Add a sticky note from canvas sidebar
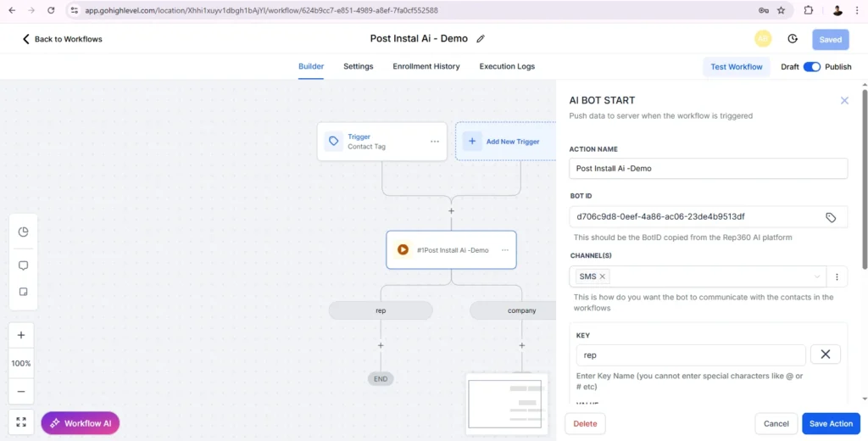Viewport: 868px width, 441px height. pyautogui.click(x=23, y=292)
